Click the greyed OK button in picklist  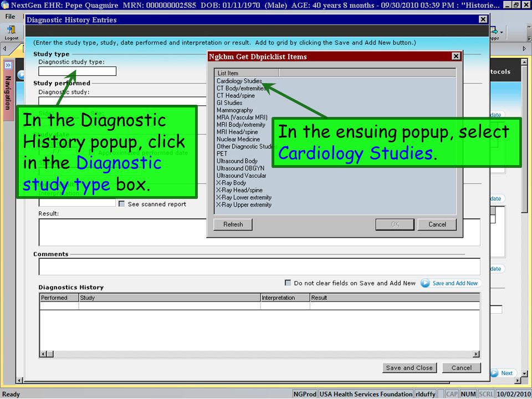395,224
